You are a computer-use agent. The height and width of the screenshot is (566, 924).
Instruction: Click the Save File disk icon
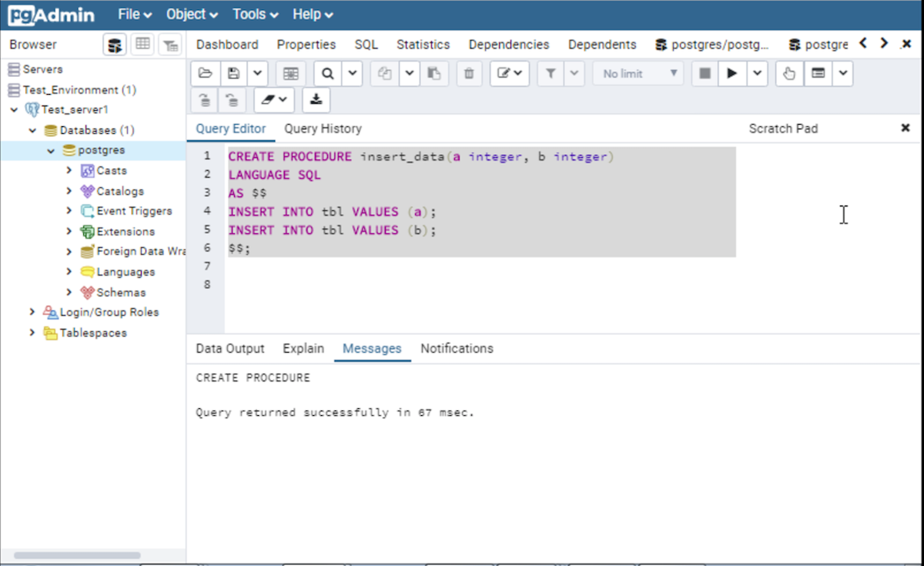click(x=234, y=74)
